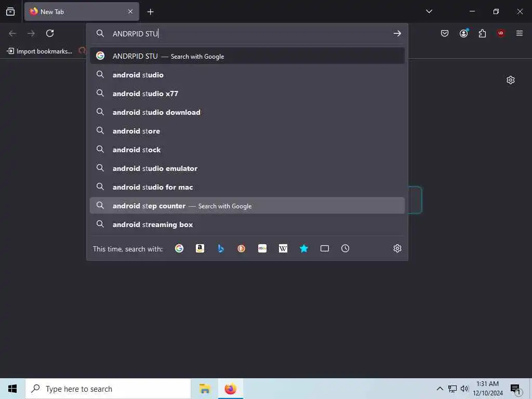The height and width of the screenshot is (399, 532).
Task: Open File Explorer from the taskbar
Action: click(205, 389)
